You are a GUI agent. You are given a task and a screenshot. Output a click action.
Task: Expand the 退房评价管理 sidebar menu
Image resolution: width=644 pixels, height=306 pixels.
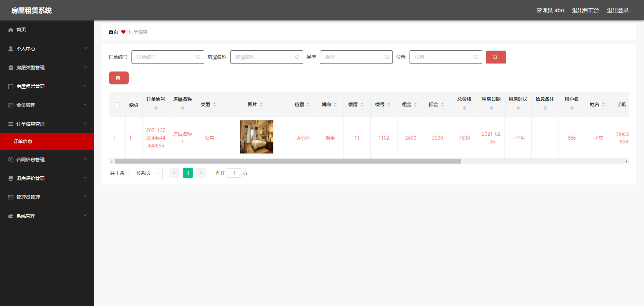click(47, 178)
